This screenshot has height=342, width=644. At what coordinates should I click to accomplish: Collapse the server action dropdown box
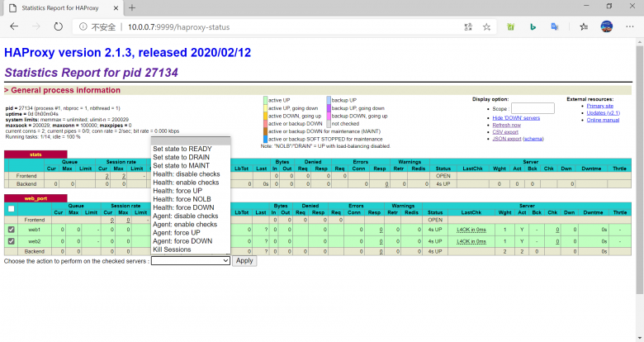pyautogui.click(x=190, y=260)
